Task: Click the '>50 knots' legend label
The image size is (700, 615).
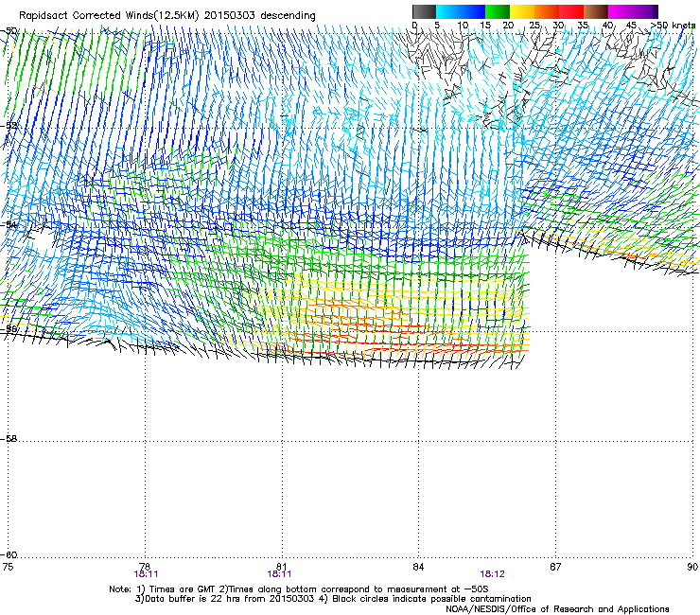Action: click(x=673, y=26)
